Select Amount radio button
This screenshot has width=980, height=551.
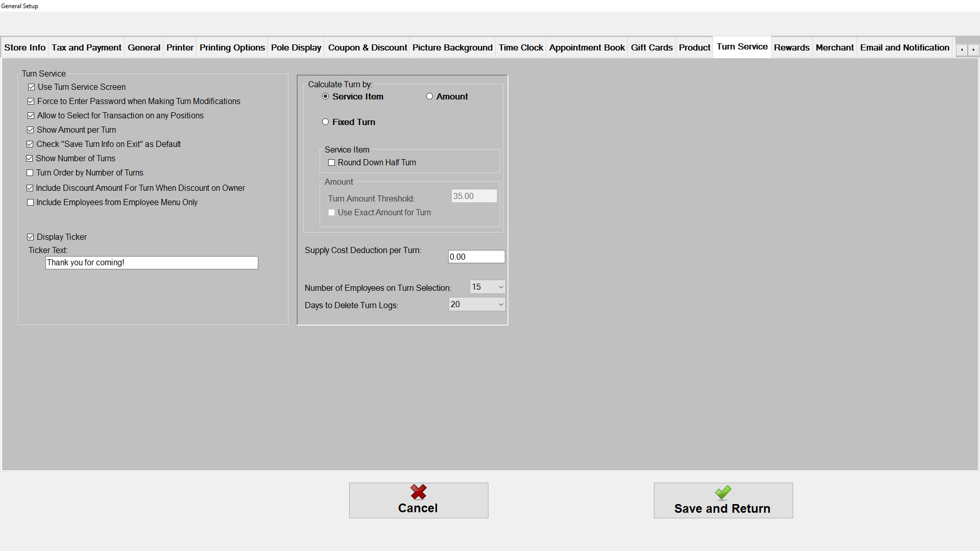click(429, 96)
